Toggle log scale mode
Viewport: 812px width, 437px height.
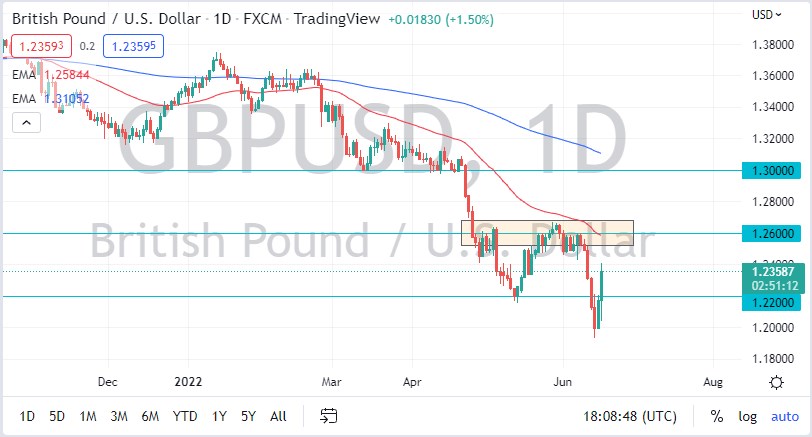[747, 416]
